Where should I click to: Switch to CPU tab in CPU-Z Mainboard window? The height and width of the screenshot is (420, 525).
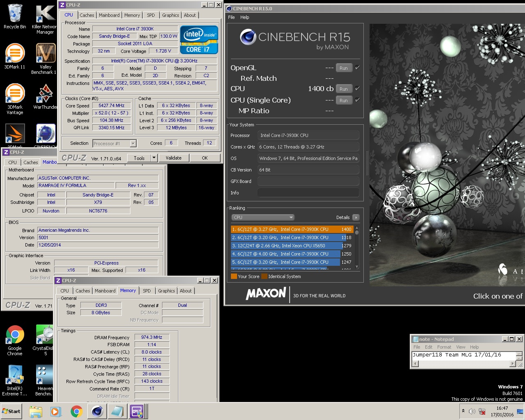pyautogui.click(x=12, y=162)
